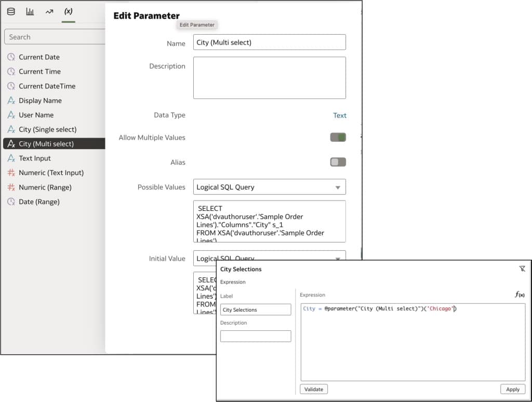The height and width of the screenshot is (402, 532).
Task: Switch to the Parameters (x) icon
Action: 68,11
